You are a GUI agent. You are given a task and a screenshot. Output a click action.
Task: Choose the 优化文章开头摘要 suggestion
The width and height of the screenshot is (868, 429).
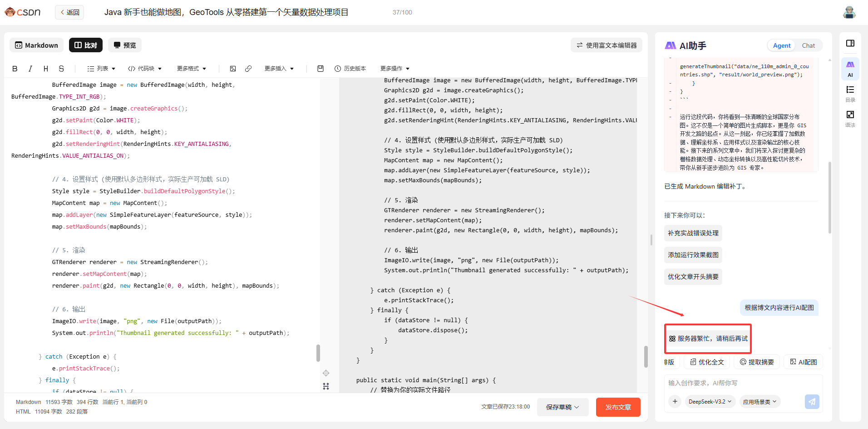coord(693,277)
